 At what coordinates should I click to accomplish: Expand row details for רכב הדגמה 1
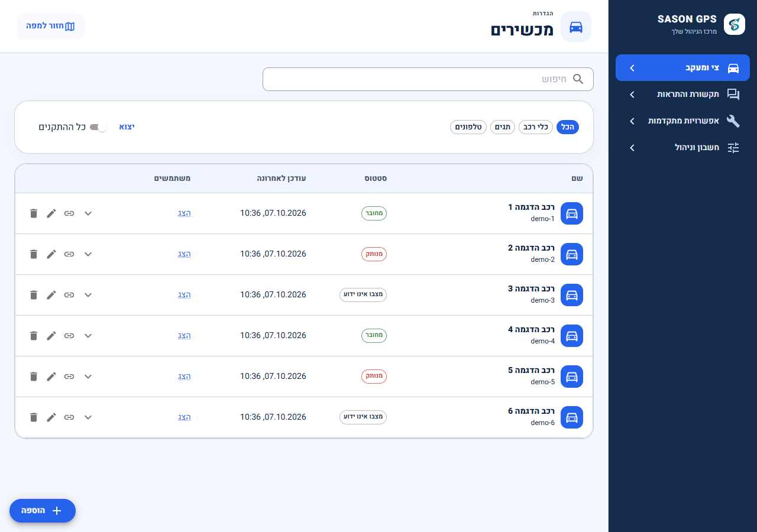[x=88, y=213]
